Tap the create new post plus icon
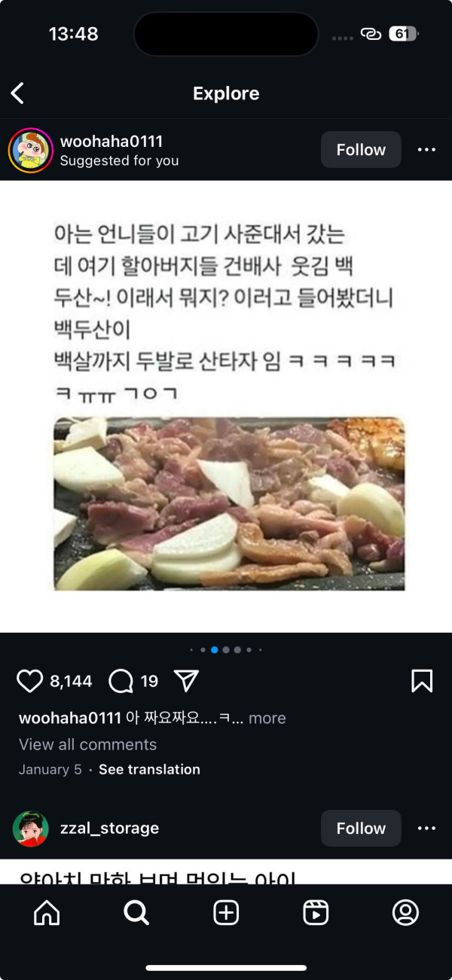The height and width of the screenshot is (980, 452). point(226,912)
